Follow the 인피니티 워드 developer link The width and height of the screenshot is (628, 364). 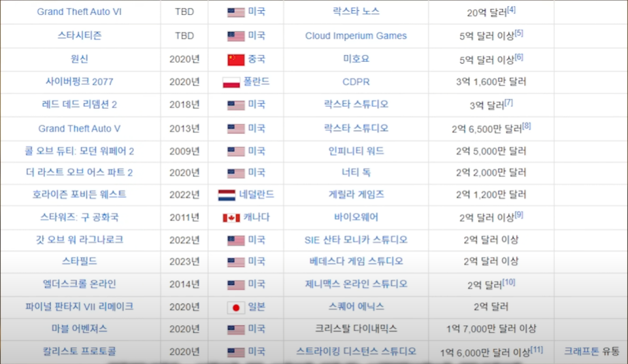coord(356,151)
